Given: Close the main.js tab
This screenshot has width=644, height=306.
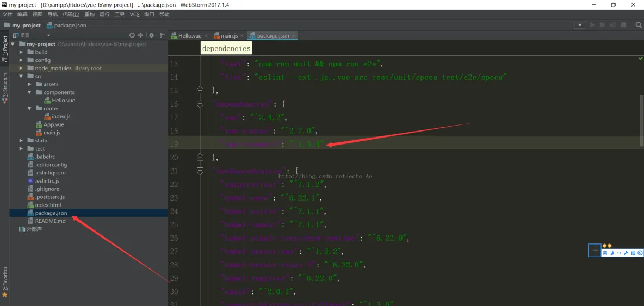Looking at the screenshot, I should [x=242, y=36].
